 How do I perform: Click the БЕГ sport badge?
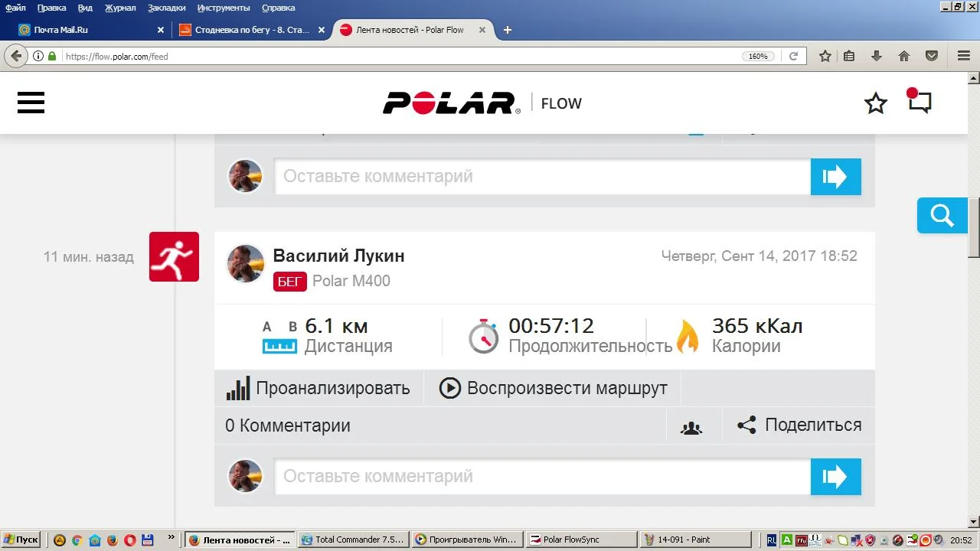coord(290,281)
